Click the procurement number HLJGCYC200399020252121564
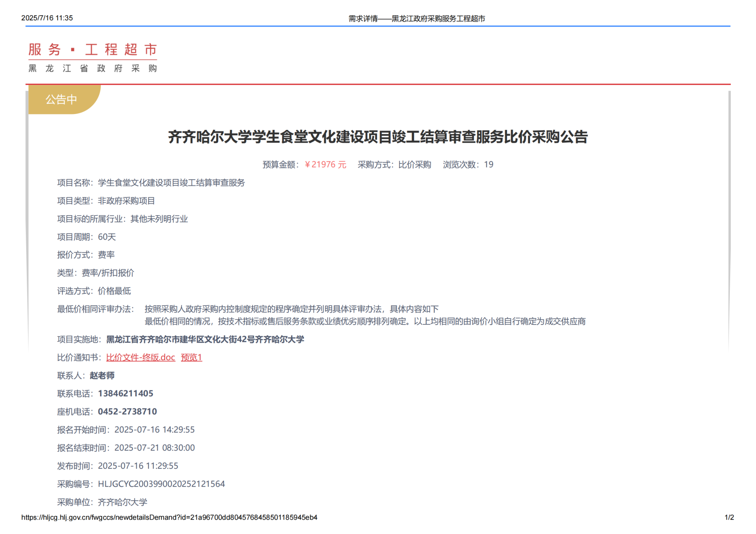Viewport: 756px width, 534px height. click(x=161, y=484)
